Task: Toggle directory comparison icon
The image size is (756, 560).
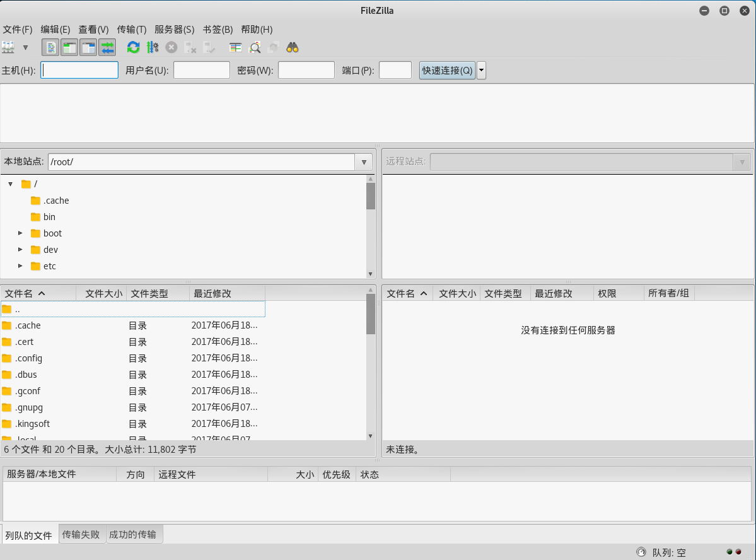Action: pyautogui.click(x=255, y=47)
